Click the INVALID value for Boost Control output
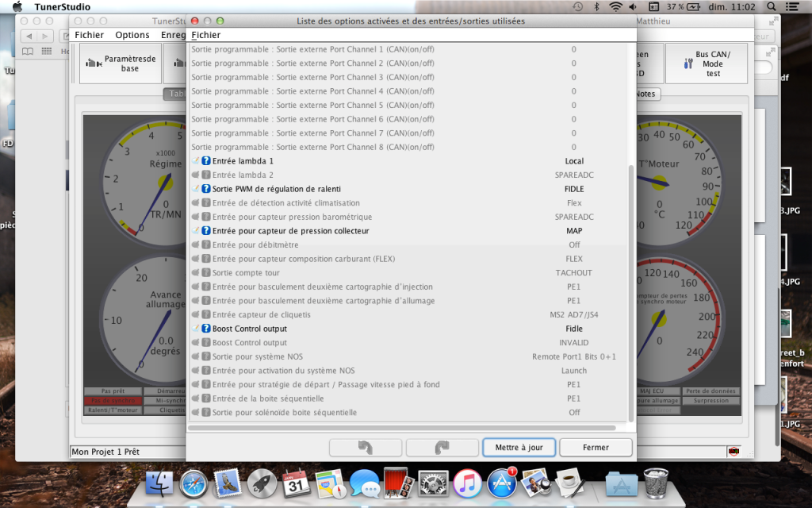 pyautogui.click(x=574, y=343)
